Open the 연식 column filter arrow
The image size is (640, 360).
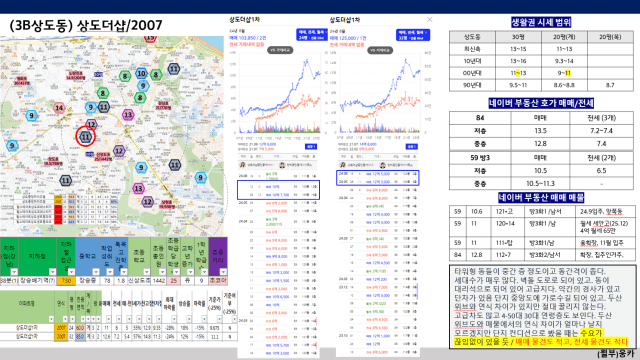[65, 319]
